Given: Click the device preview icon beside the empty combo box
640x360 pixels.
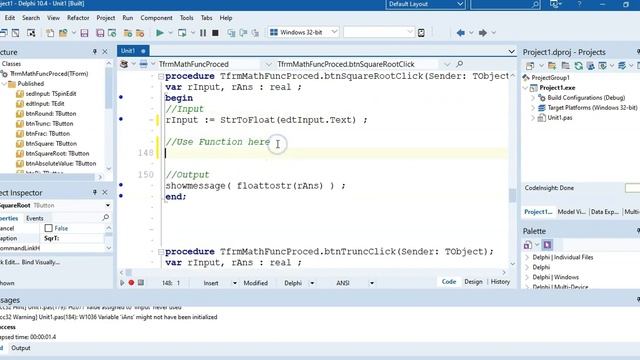Looking at the screenshot, I should click(421, 33).
